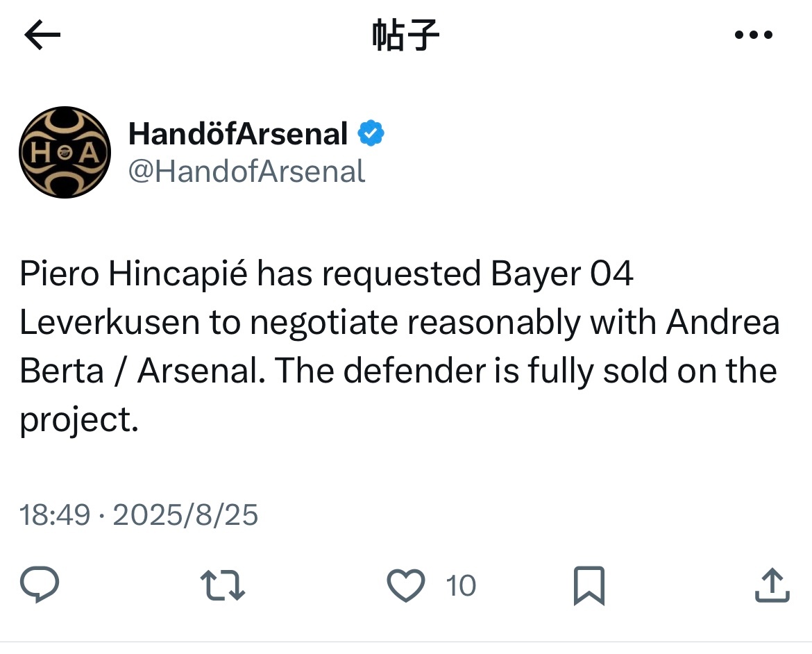The image size is (812, 654).
Task: Tap 'Arsenal.' in the third text line
Action: coord(201,371)
